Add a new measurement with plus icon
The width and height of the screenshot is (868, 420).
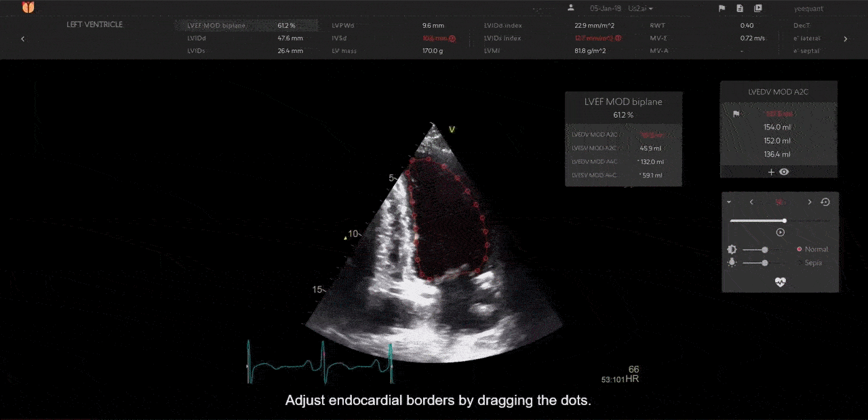point(771,172)
